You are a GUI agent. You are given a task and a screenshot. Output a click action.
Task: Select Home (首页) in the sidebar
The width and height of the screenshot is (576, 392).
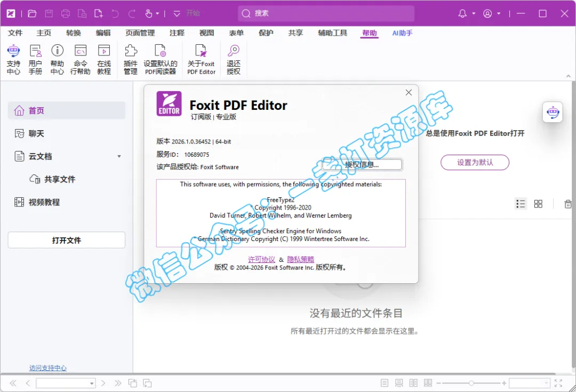click(x=67, y=110)
